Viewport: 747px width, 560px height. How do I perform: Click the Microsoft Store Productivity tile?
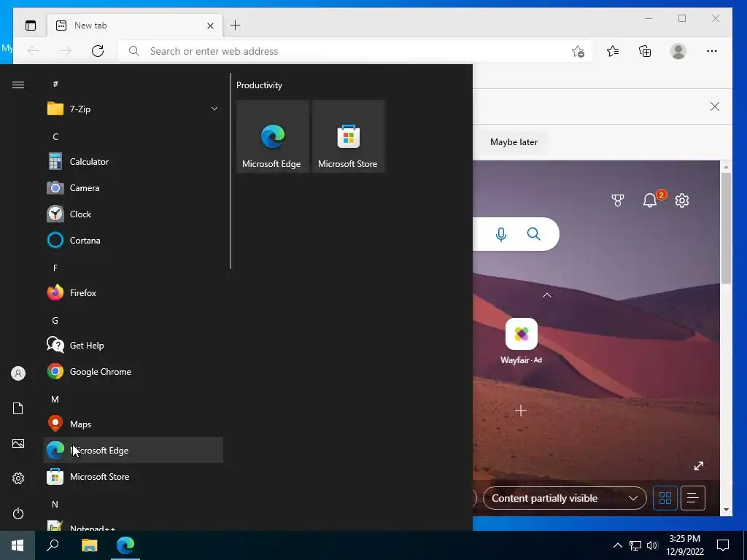348,136
